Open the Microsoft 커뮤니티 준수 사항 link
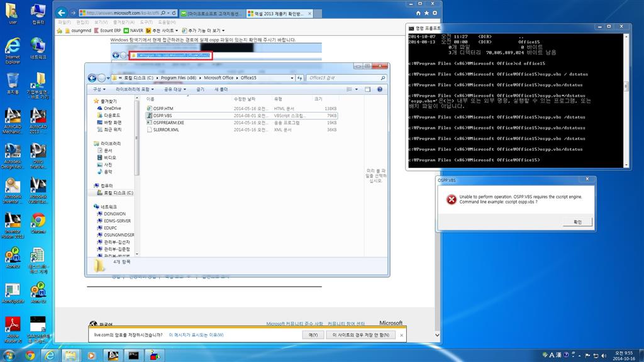 tap(294, 324)
